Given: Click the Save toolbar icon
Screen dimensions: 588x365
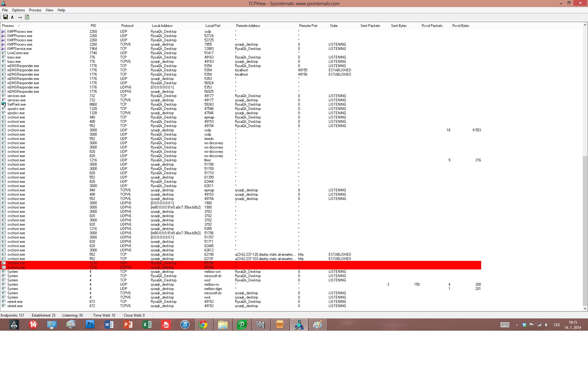Looking at the screenshot, I should point(6,17).
